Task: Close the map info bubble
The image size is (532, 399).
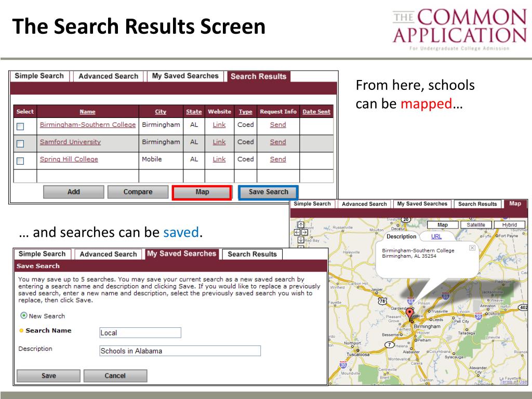Action: pos(472,248)
